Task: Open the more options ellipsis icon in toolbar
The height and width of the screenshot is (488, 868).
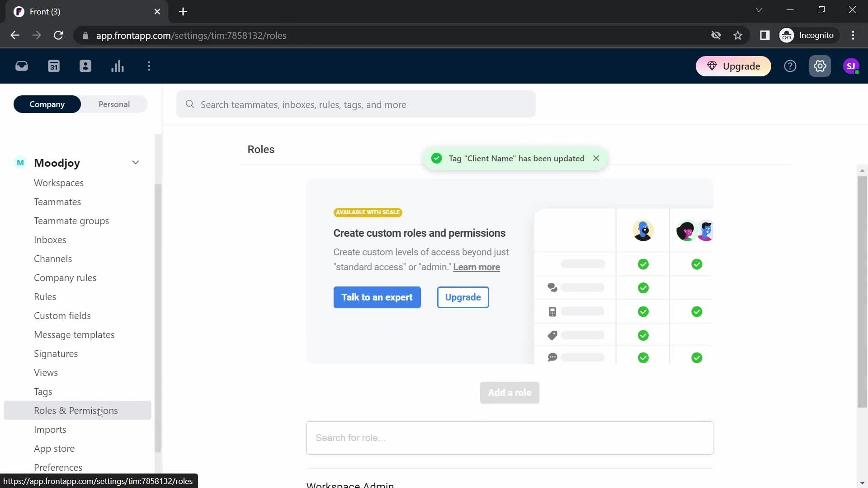Action: click(150, 66)
